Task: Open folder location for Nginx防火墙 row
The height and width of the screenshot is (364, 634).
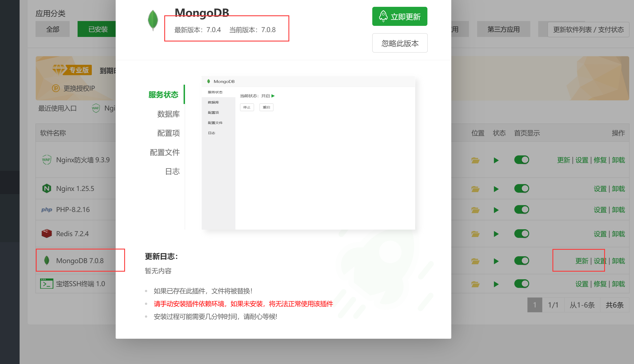Action: 475,160
